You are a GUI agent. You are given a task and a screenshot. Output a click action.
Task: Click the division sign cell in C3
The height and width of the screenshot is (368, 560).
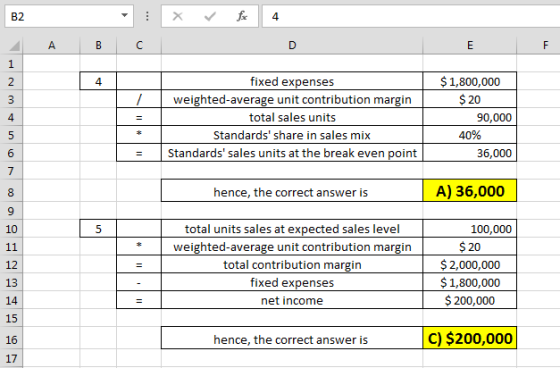click(139, 99)
